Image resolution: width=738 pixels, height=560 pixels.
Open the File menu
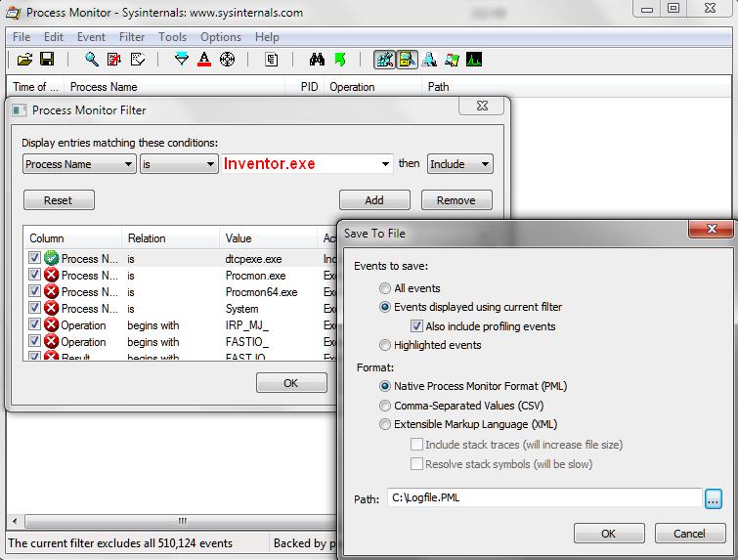click(x=22, y=37)
